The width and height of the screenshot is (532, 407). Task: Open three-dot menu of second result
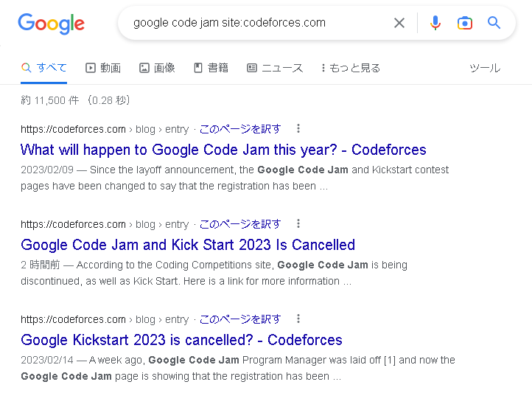coord(298,223)
